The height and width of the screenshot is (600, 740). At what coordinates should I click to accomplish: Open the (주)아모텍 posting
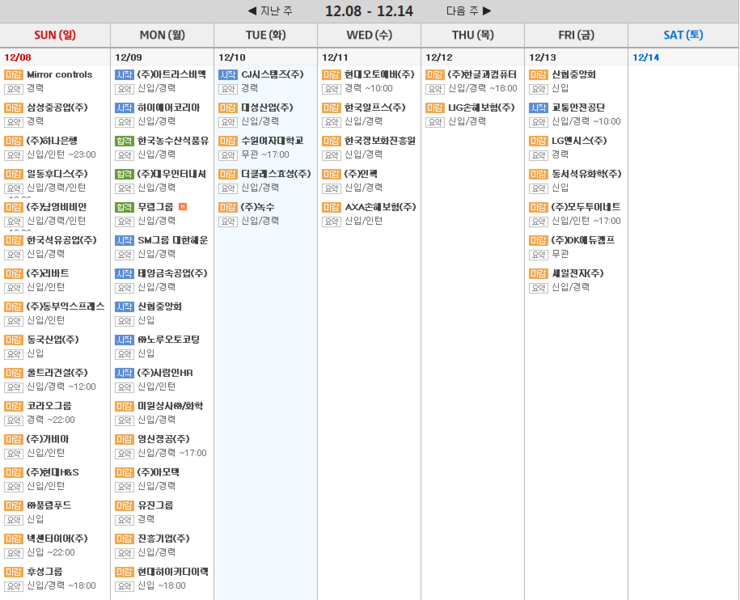click(158, 473)
